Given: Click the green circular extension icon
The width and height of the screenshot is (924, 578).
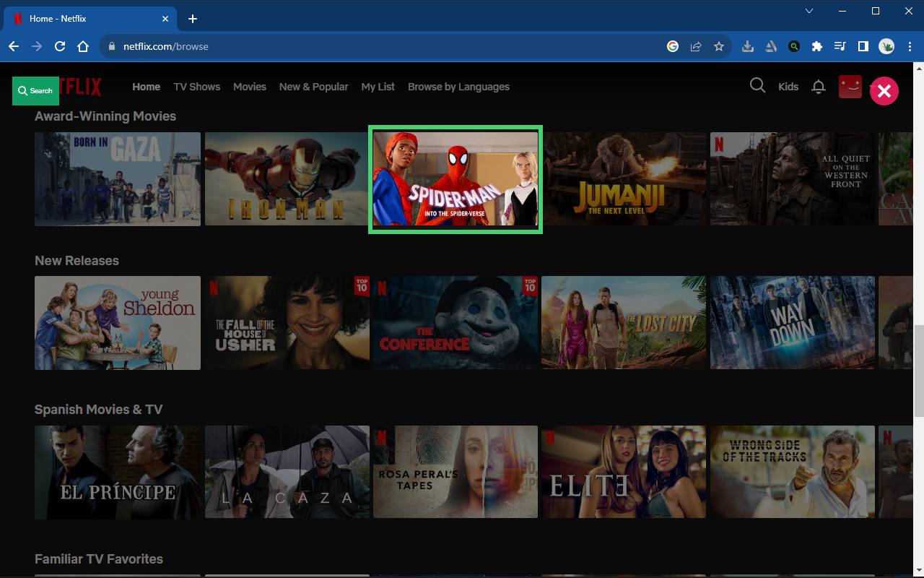Looking at the screenshot, I should coord(794,46).
